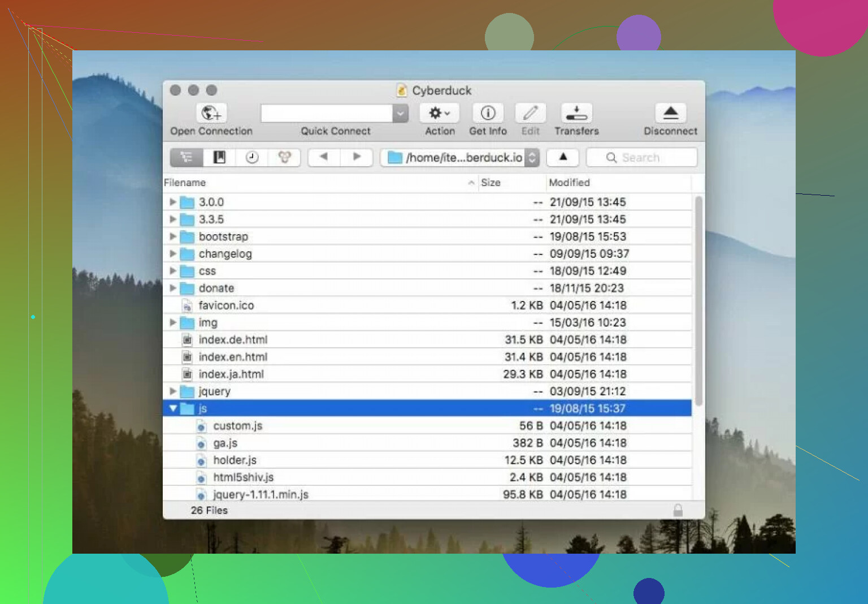Image resolution: width=868 pixels, height=604 pixels.
Task: Switch to the outline browser view
Action: coord(186,157)
